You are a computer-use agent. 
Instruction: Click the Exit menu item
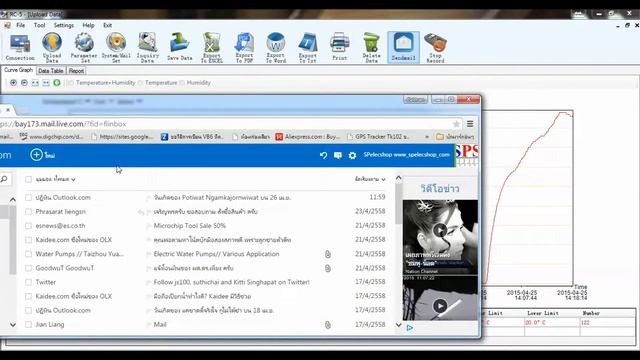tap(107, 25)
